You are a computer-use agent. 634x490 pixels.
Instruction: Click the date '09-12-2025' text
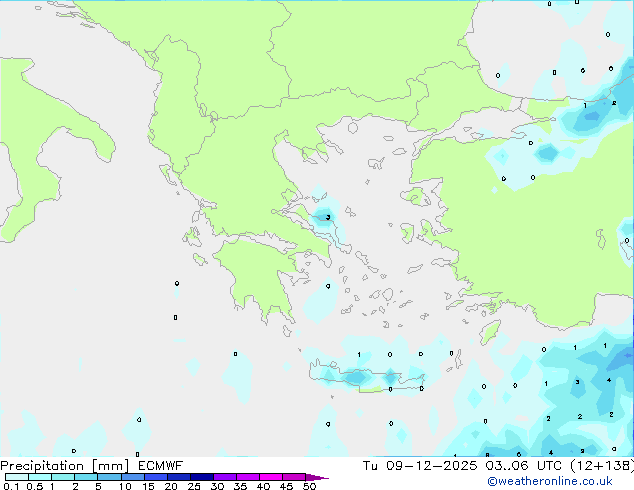[431, 466]
